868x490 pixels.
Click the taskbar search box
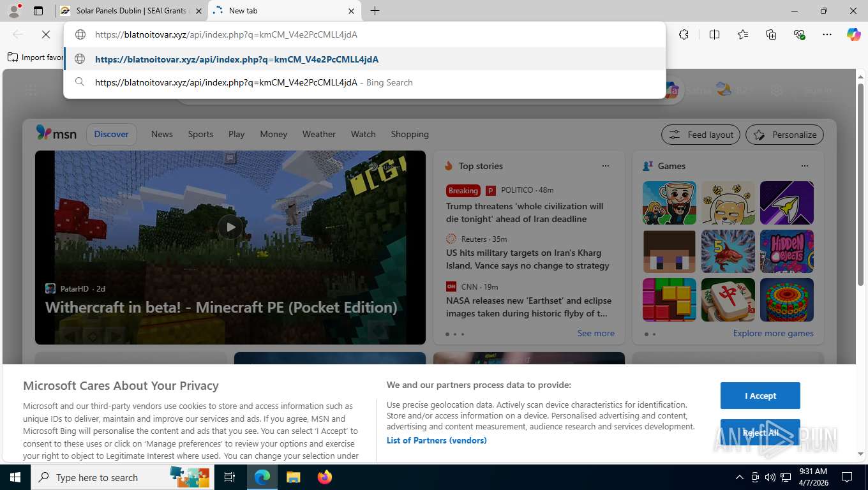(x=123, y=477)
